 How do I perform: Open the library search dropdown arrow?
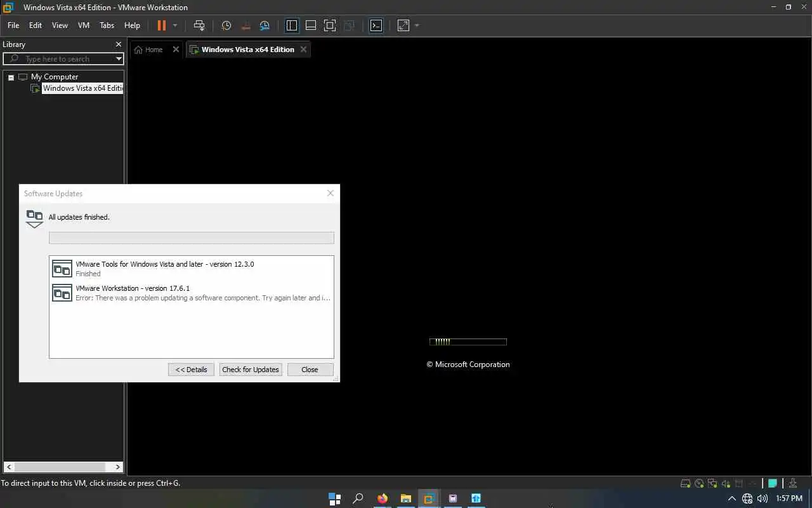(x=119, y=58)
